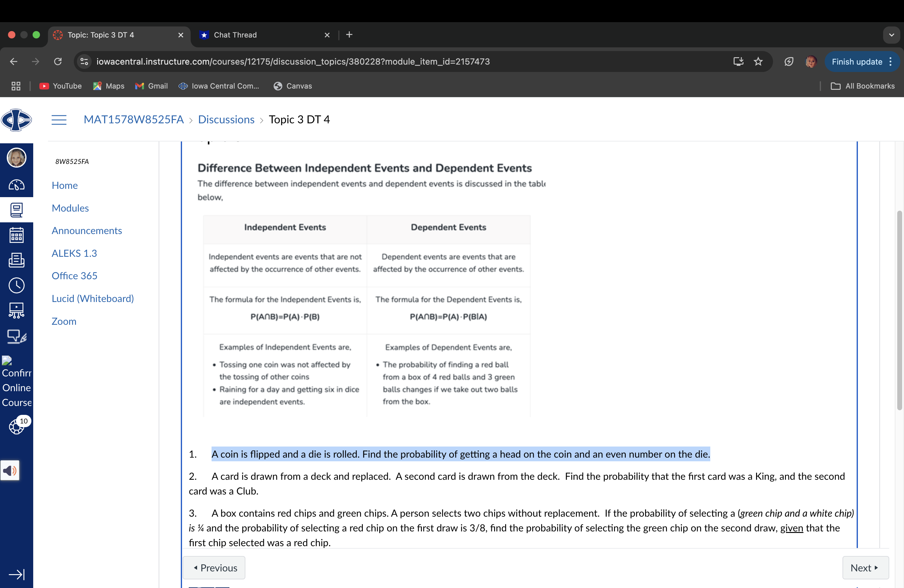The image size is (904, 588).
Task: Open Chrome menu next to Finish update
Action: click(x=891, y=62)
